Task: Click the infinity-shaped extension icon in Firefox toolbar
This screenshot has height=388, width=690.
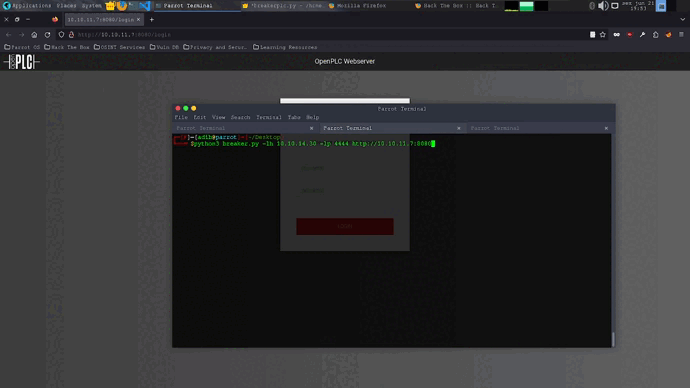Action: 617,34
